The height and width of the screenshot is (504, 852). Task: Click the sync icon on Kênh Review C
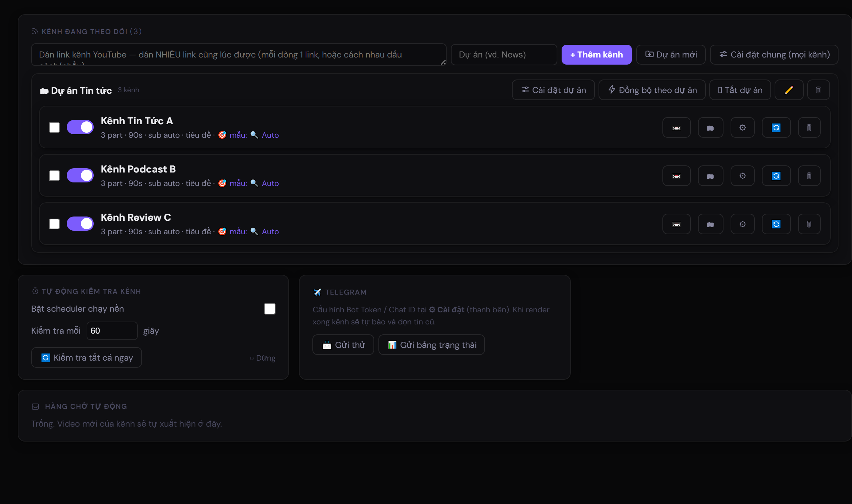click(x=776, y=224)
